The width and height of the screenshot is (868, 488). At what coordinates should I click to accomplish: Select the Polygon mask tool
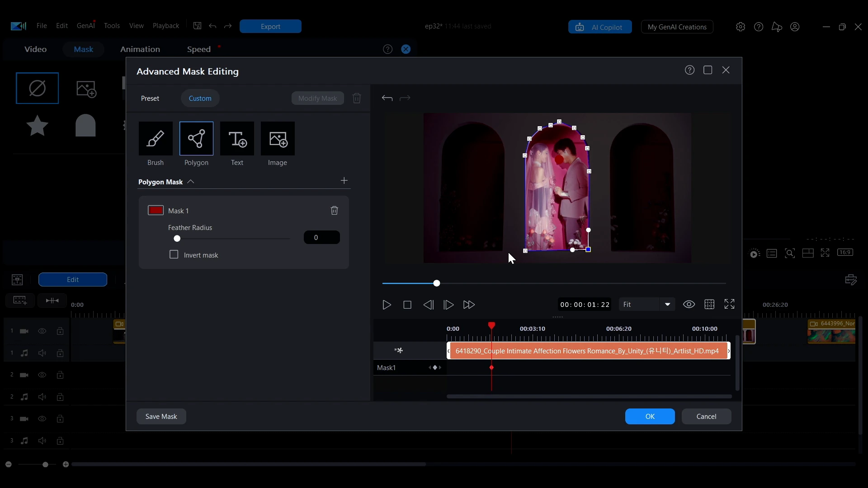click(x=196, y=139)
